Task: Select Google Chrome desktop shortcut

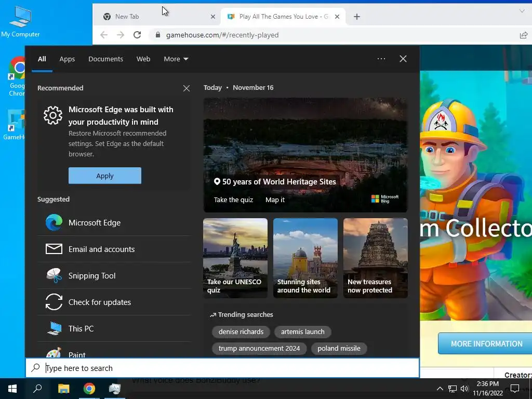Action: pos(16,77)
